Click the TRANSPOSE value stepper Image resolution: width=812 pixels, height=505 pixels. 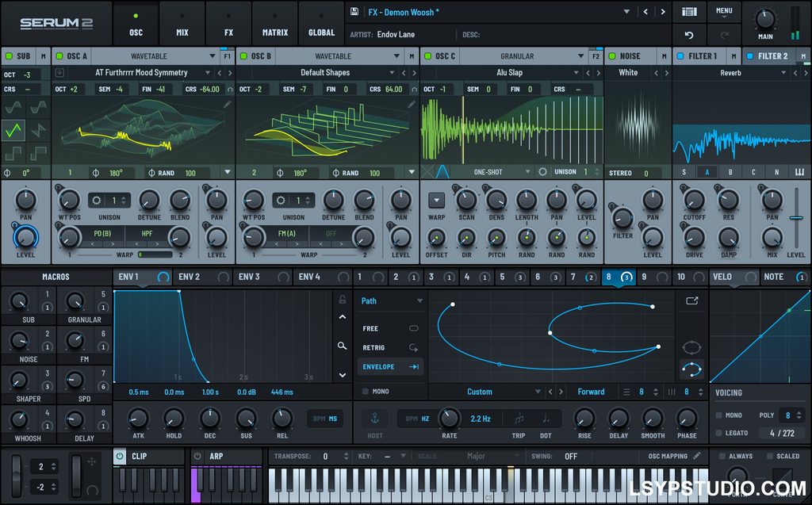(346, 457)
